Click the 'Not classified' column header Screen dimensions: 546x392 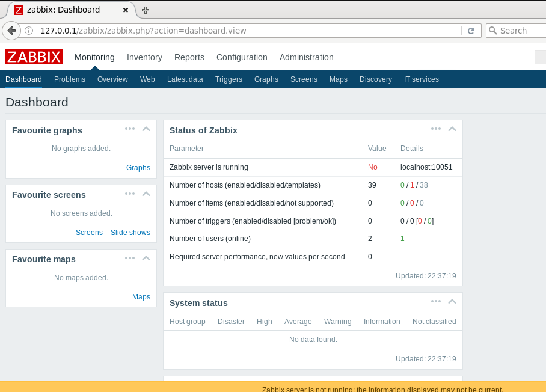tap(434, 322)
